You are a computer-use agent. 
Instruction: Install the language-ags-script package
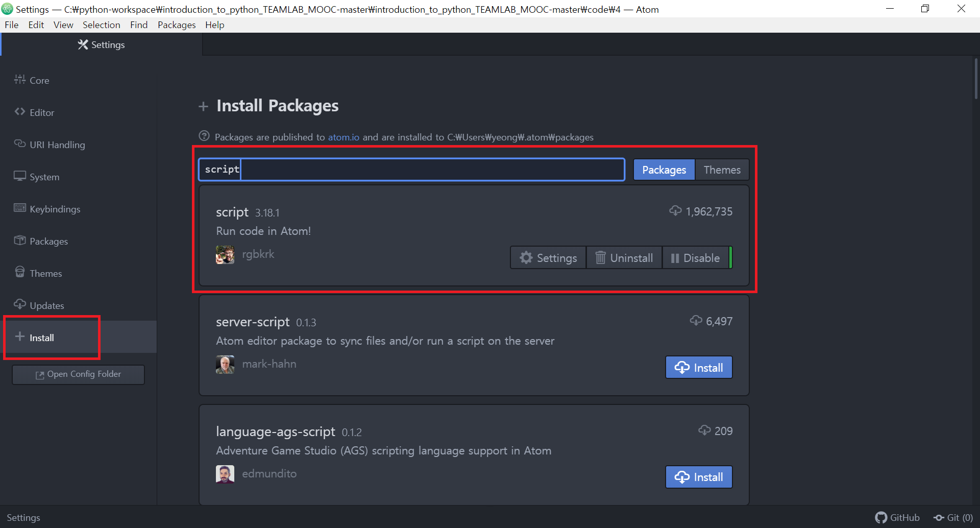click(x=699, y=477)
